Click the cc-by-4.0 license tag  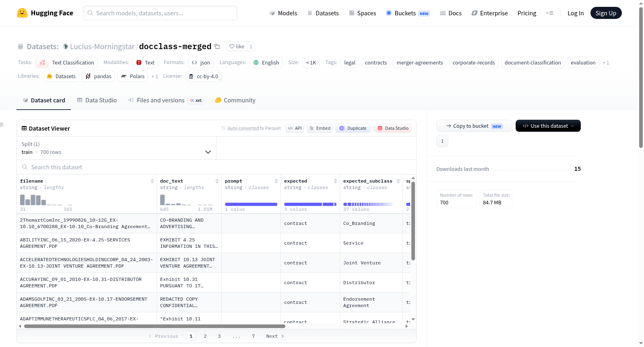pyautogui.click(x=204, y=76)
